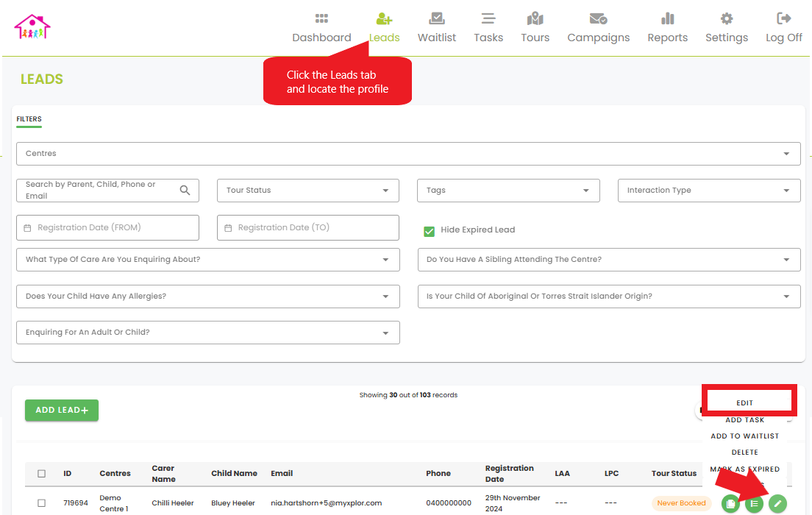Click the ADD LEAD+ button
The height and width of the screenshot is (515, 812).
point(62,411)
